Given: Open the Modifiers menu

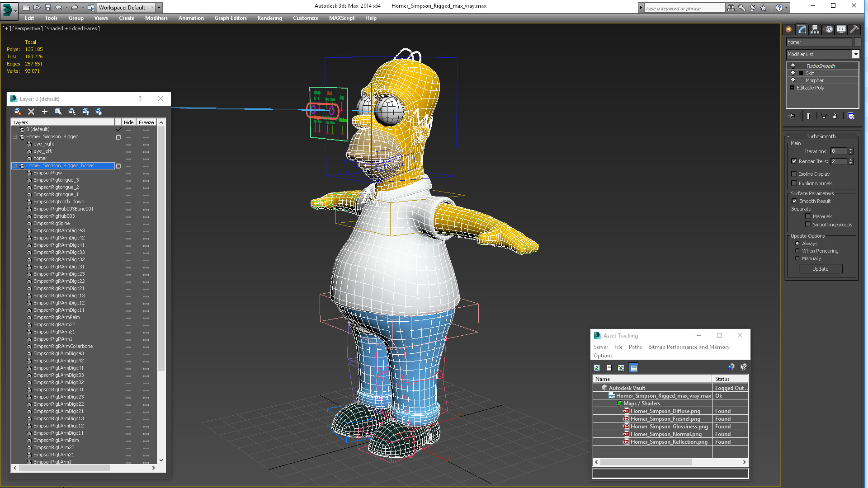Looking at the screenshot, I should [156, 18].
